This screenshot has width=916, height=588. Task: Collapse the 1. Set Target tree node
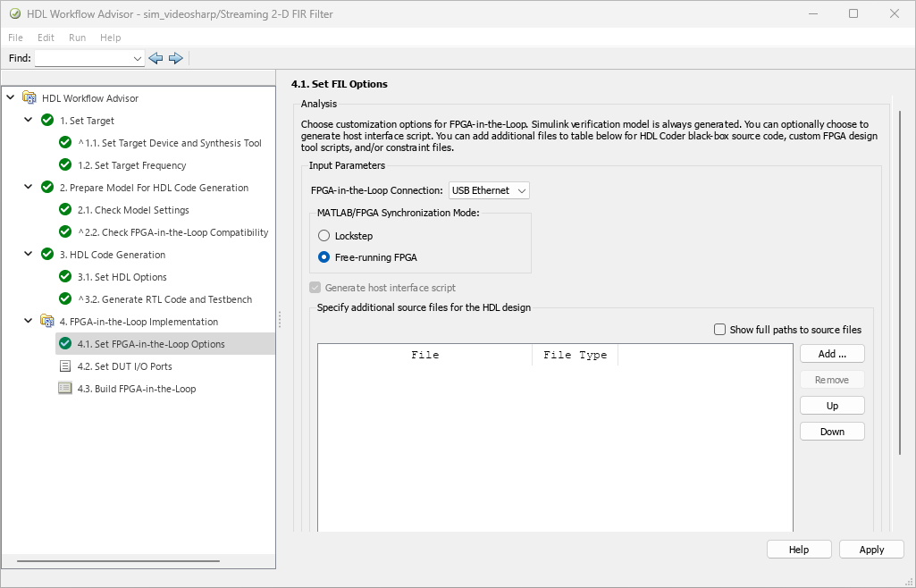(x=29, y=121)
